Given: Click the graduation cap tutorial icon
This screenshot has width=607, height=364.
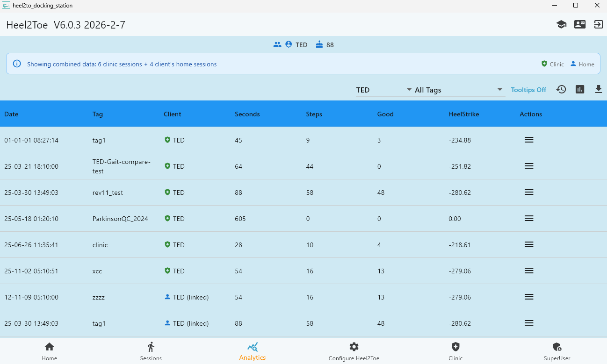Looking at the screenshot, I should (x=561, y=25).
